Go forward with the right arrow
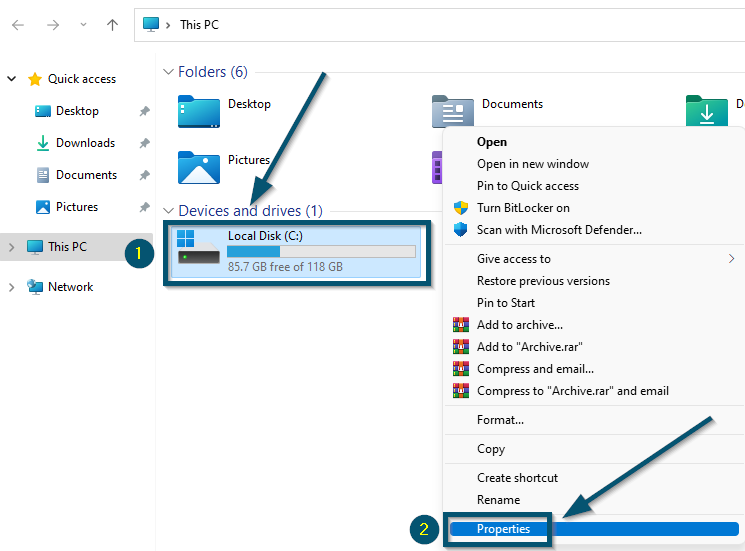Screen dimensions: 745x551 pyautogui.click(x=53, y=25)
